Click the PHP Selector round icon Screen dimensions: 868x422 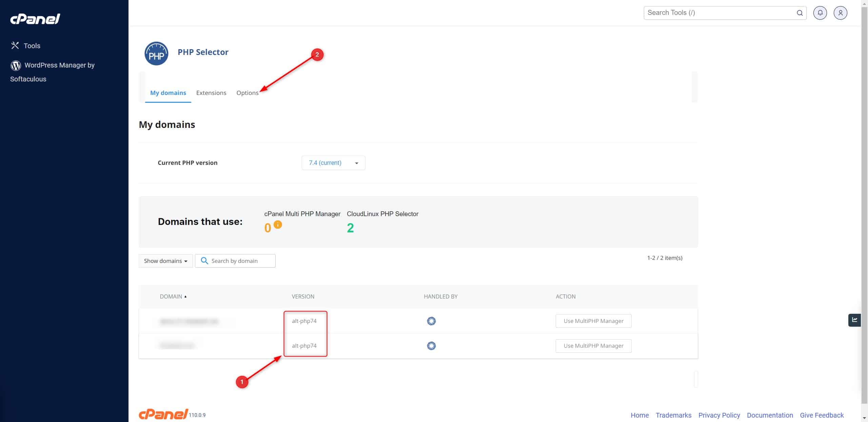[x=156, y=54]
